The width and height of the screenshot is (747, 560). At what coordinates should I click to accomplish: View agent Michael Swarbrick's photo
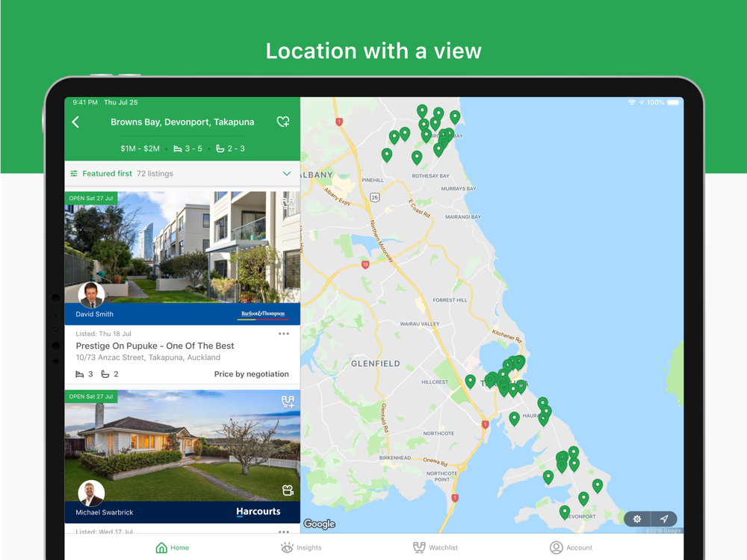[x=91, y=493]
